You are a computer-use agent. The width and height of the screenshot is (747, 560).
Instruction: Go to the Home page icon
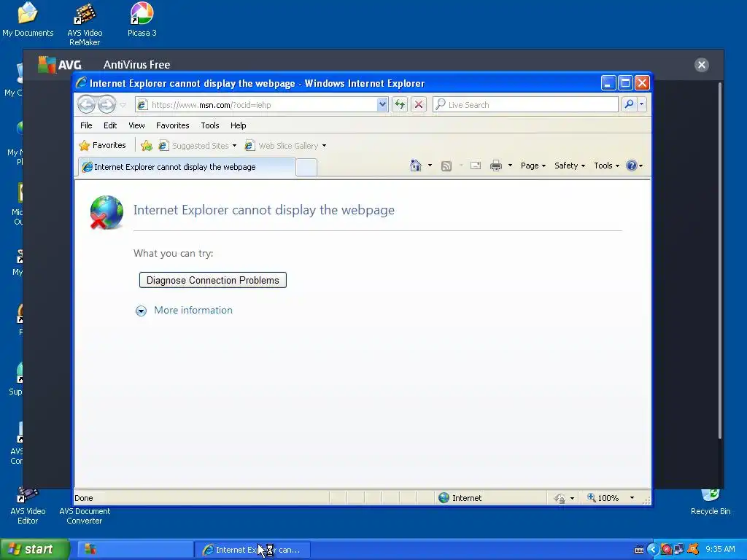[x=416, y=166]
